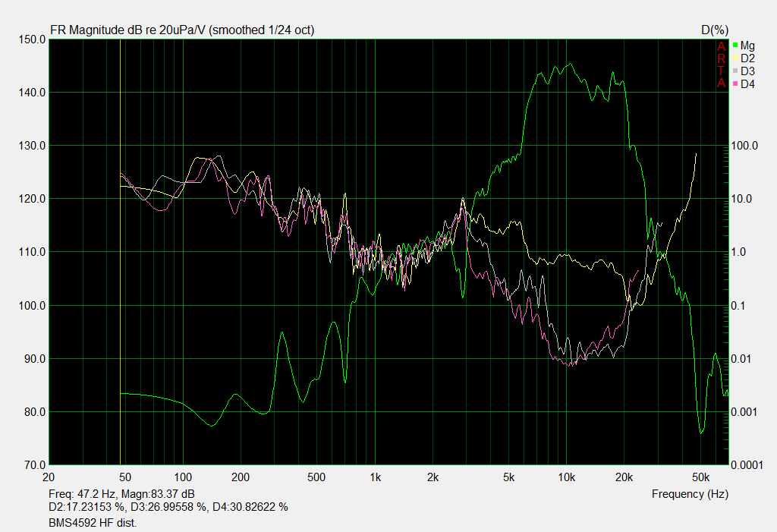Select the D4 legend label
Screen dimensions: 777x532
tap(747, 84)
